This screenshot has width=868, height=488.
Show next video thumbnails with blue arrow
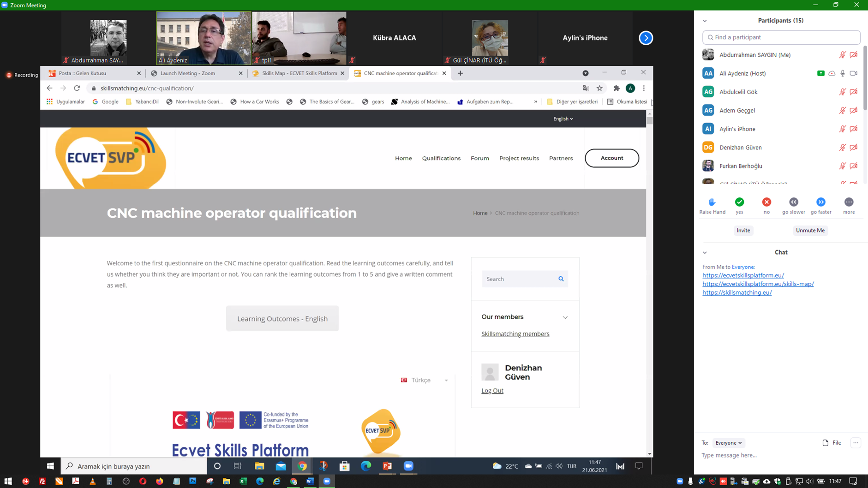point(646,38)
